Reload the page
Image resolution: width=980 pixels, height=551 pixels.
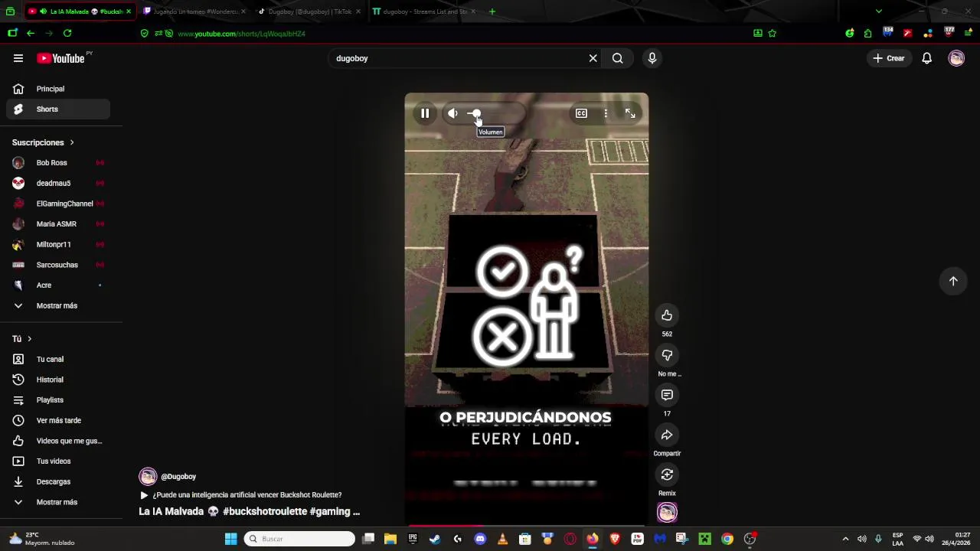pyautogui.click(x=67, y=33)
